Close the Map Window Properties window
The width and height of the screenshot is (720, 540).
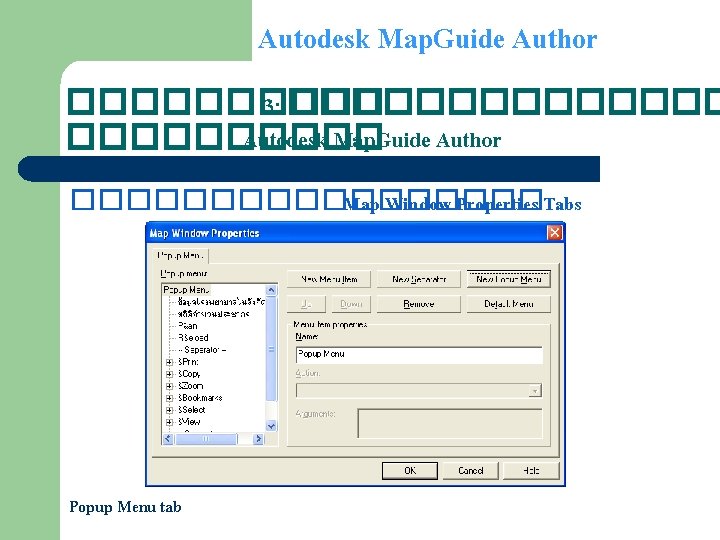(x=554, y=233)
